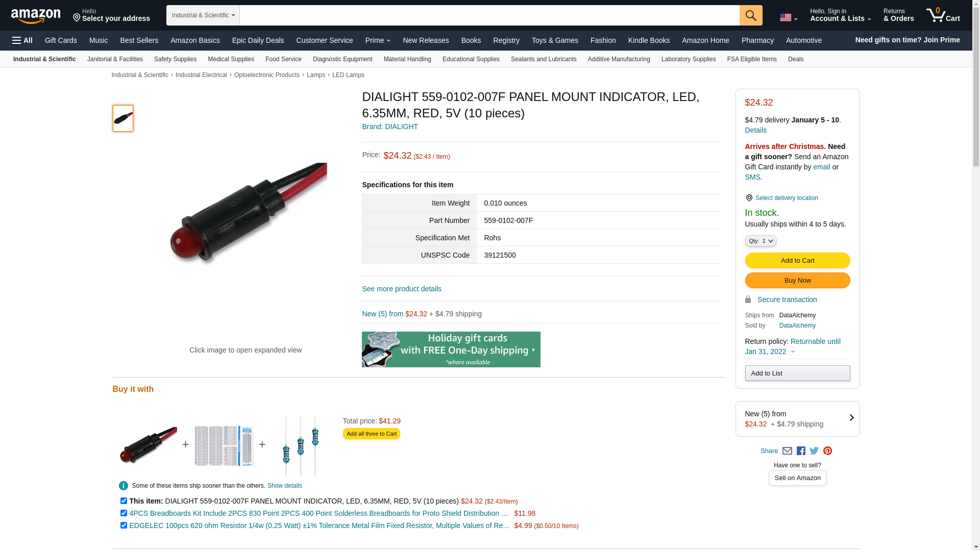
Task: Click the magnifying glass search button
Action: pos(751,15)
